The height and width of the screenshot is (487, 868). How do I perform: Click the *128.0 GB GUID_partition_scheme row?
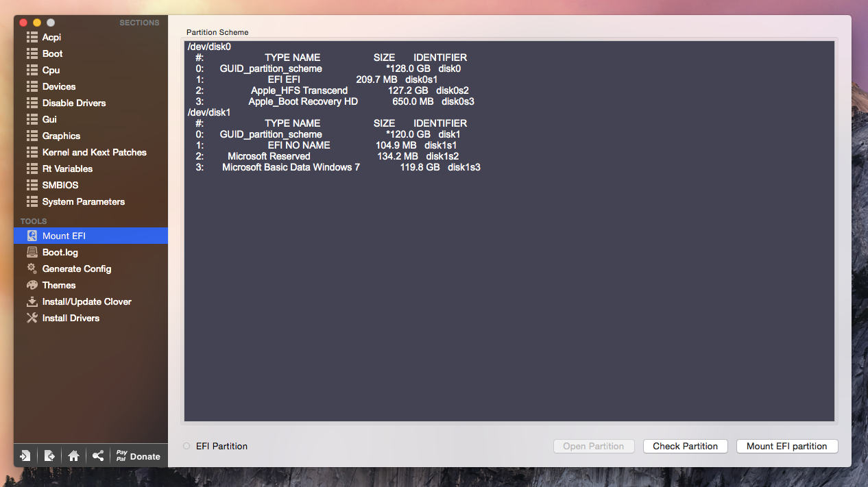tap(328, 68)
